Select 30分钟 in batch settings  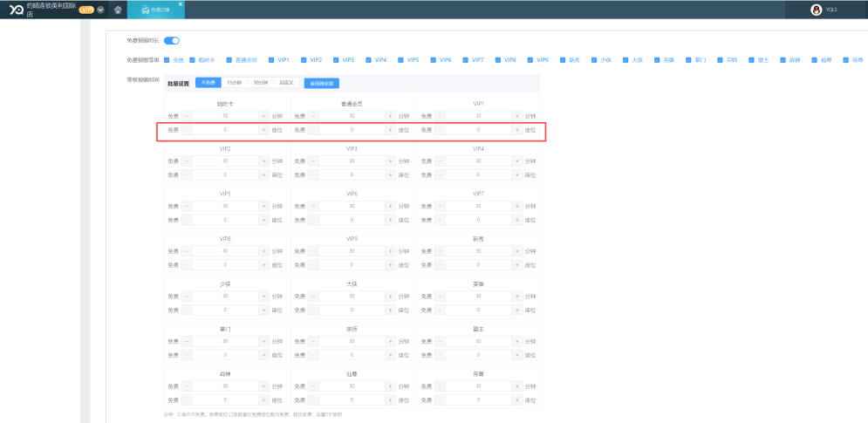(x=260, y=83)
